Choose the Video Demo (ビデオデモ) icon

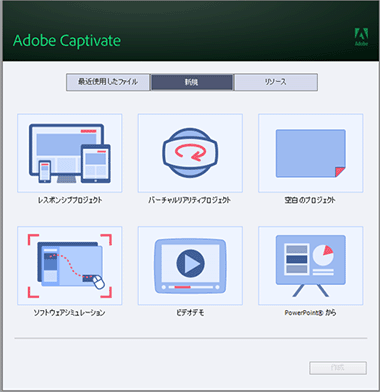point(190,266)
